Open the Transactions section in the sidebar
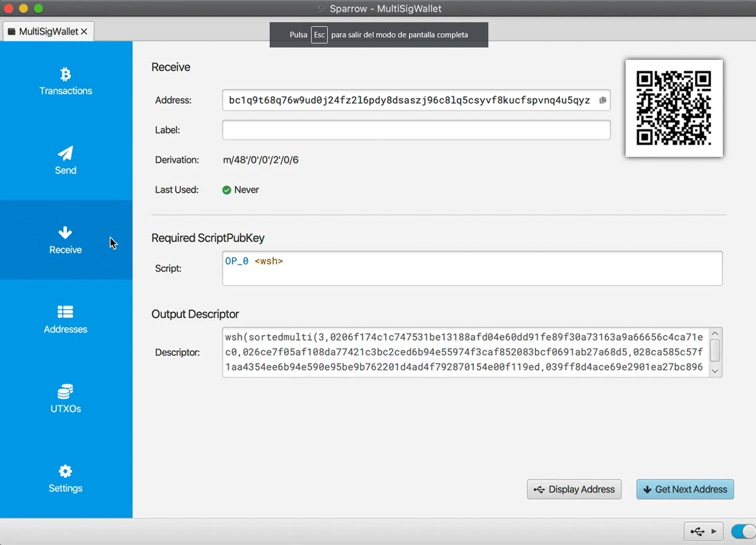Image resolution: width=756 pixels, height=545 pixels. point(65,81)
